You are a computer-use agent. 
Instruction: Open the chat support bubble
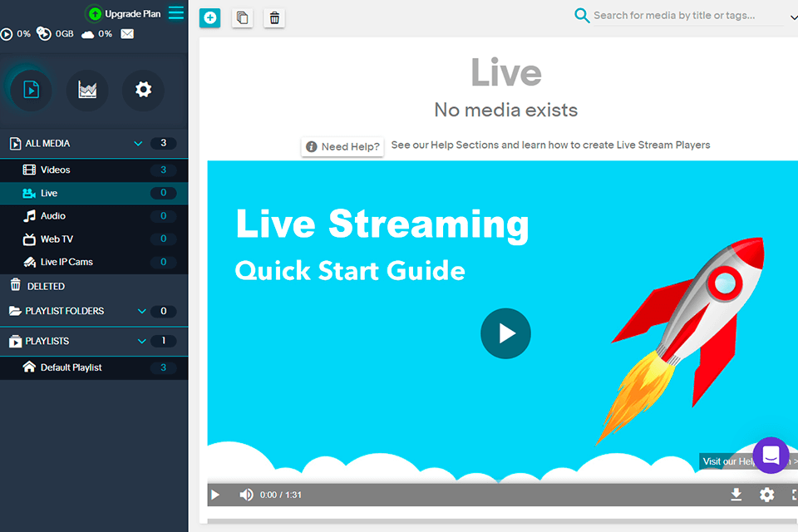pyautogui.click(x=771, y=456)
